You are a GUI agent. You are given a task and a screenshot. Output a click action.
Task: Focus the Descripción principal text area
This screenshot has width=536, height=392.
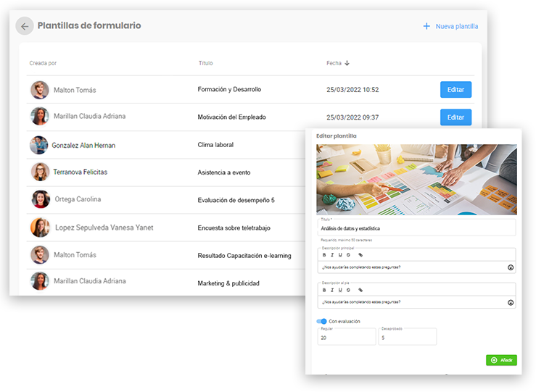pos(413,267)
